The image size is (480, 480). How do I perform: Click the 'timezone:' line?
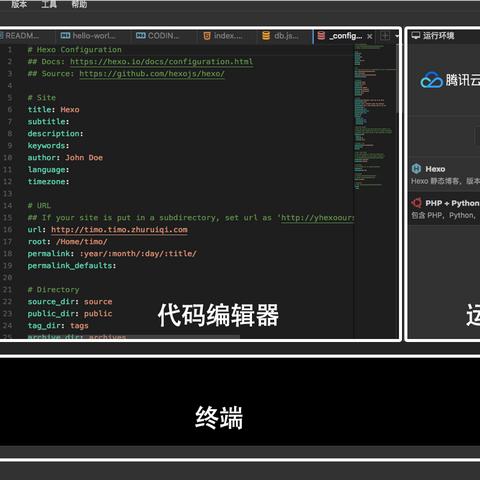[x=48, y=182]
